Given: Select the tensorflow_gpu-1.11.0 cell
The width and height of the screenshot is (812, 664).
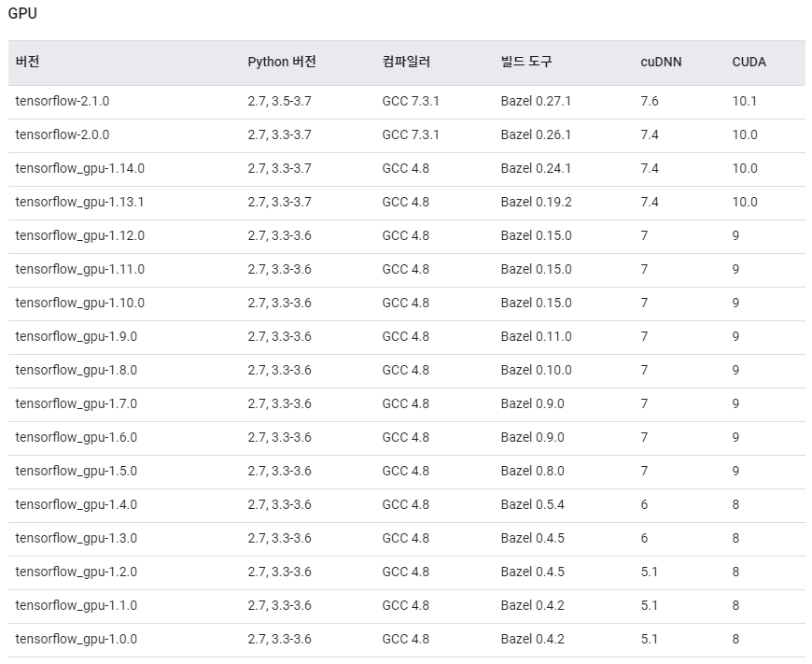Looking at the screenshot, I should click(x=79, y=270).
